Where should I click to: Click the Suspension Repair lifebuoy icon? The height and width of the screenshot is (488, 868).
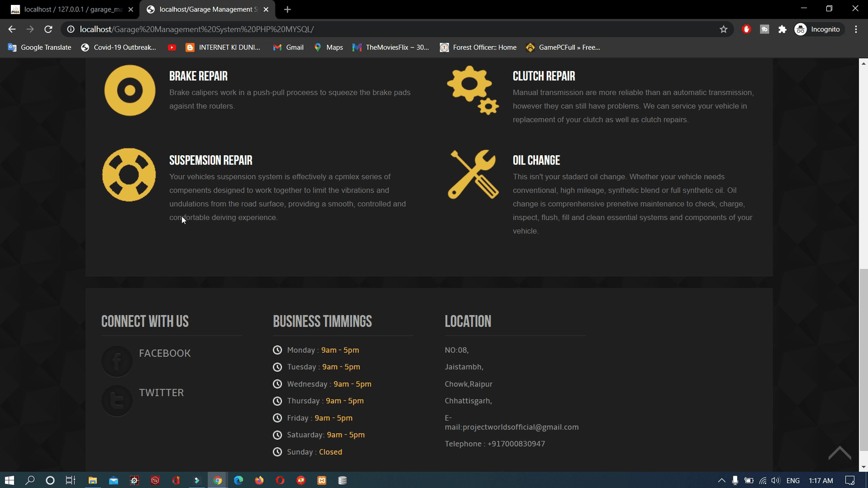coord(129,175)
